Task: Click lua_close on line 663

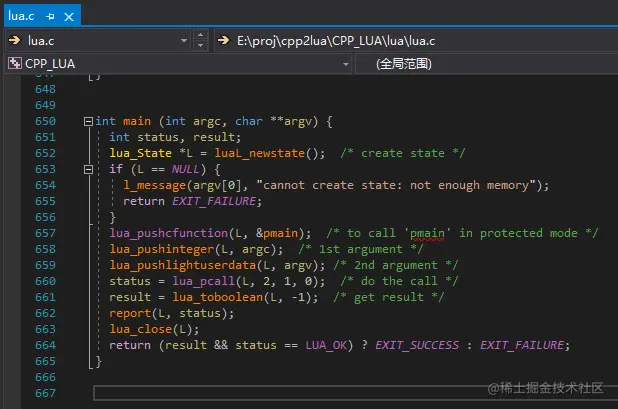Action: point(141,329)
